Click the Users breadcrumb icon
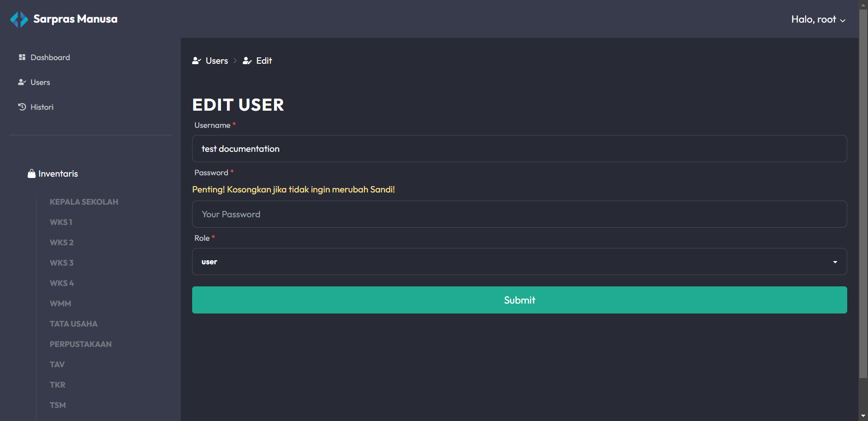This screenshot has width=868, height=421. 196,61
